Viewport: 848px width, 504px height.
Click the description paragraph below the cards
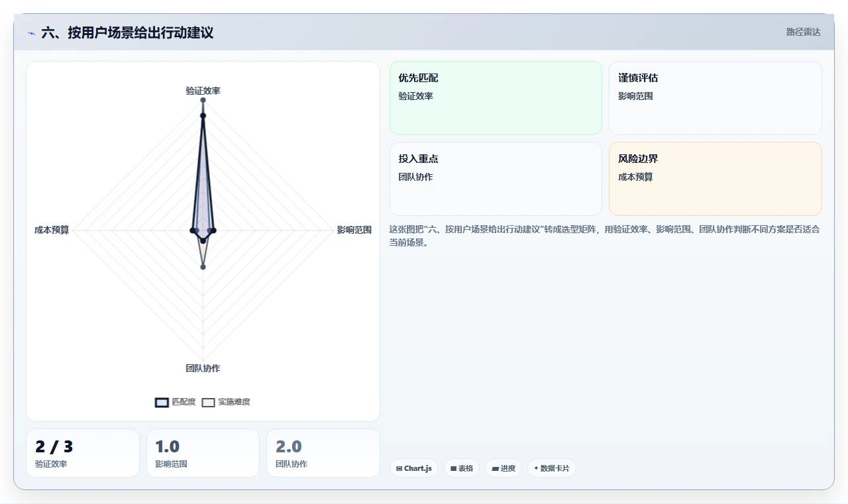pyautogui.click(x=605, y=236)
